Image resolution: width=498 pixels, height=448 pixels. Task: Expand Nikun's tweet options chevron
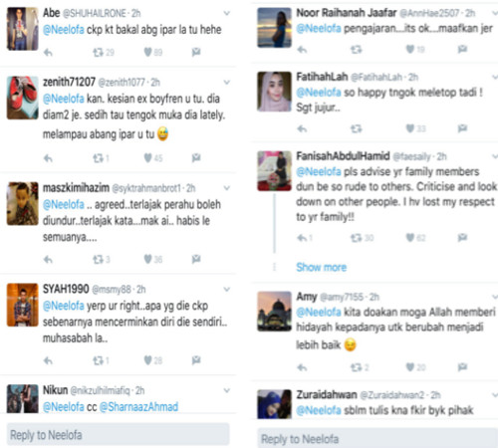tap(227, 390)
